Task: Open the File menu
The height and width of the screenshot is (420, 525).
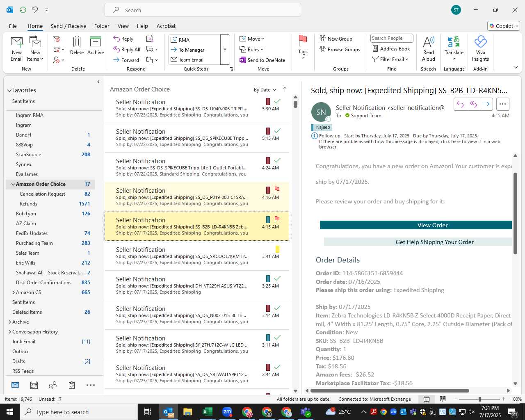Action: 13,26
